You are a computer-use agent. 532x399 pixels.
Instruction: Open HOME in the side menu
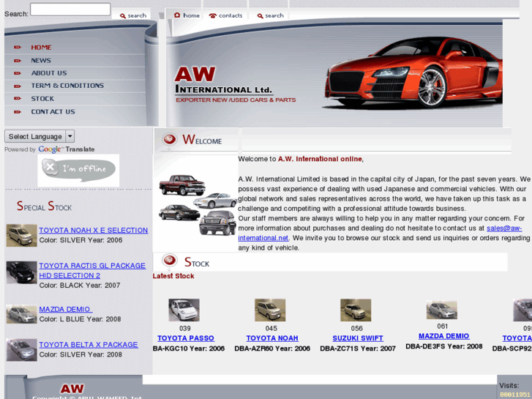click(x=42, y=47)
